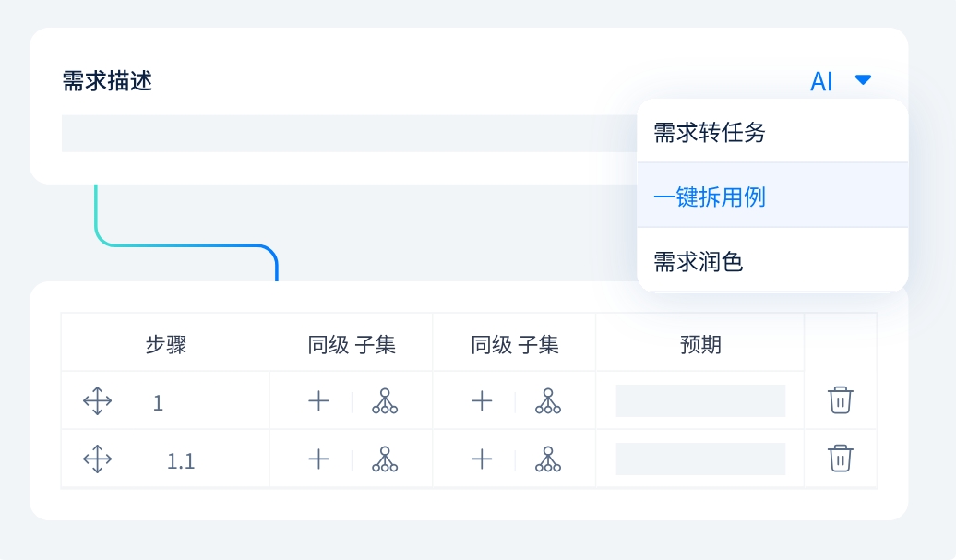Click first subset tree icon in row 1

[x=385, y=401]
